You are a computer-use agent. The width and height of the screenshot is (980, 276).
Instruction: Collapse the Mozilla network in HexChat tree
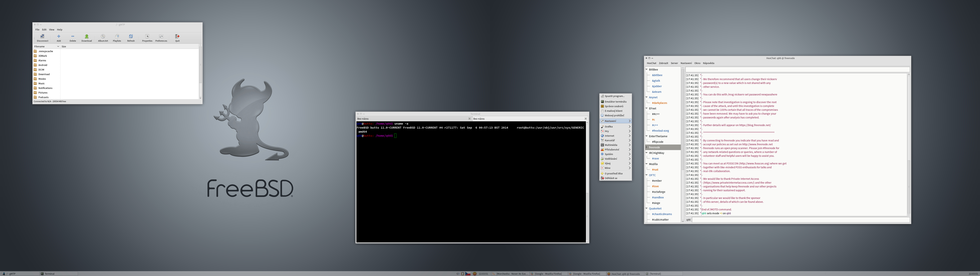coord(646,164)
